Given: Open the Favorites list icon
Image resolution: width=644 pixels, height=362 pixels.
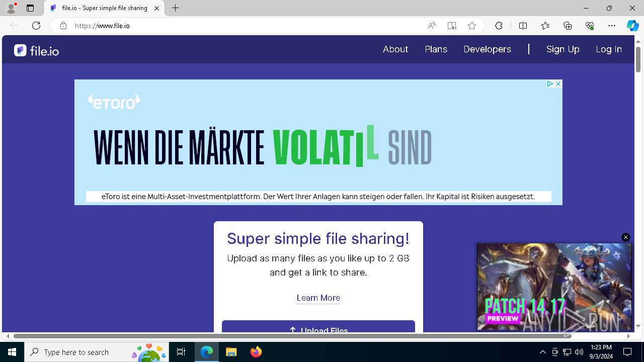Looking at the screenshot, I should click(x=545, y=26).
